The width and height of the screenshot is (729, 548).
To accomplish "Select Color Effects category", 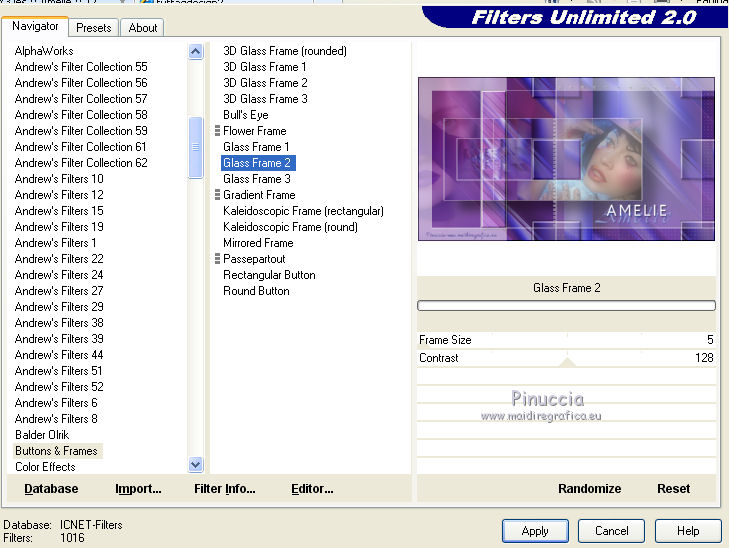I will click(x=45, y=467).
